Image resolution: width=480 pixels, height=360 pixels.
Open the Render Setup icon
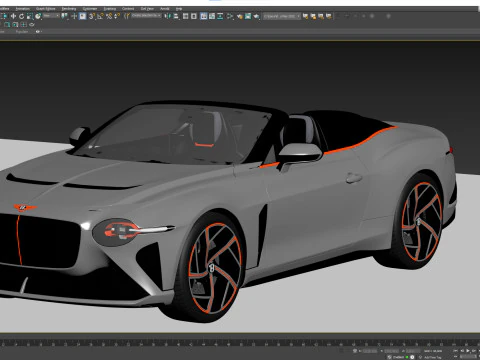(x=240, y=16)
